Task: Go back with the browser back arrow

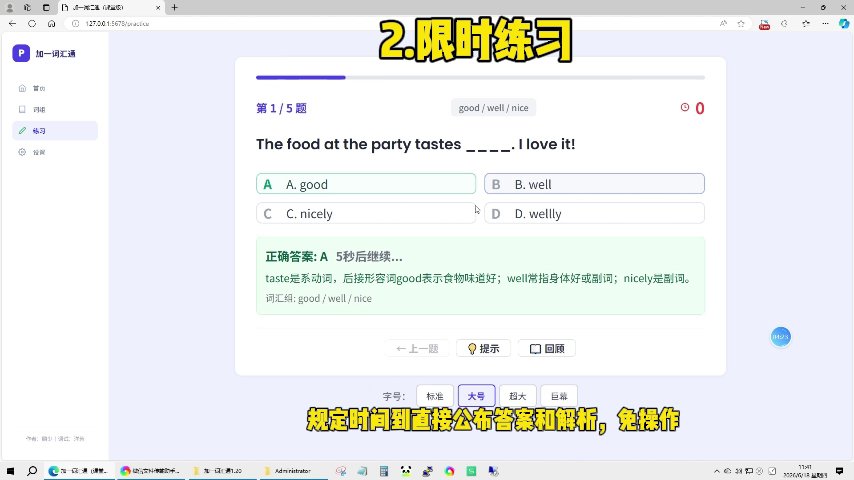Action: click(13, 23)
